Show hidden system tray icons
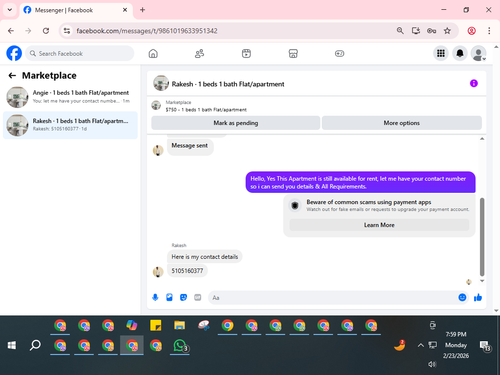The height and width of the screenshot is (375, 500). click(x=421, y=345)
